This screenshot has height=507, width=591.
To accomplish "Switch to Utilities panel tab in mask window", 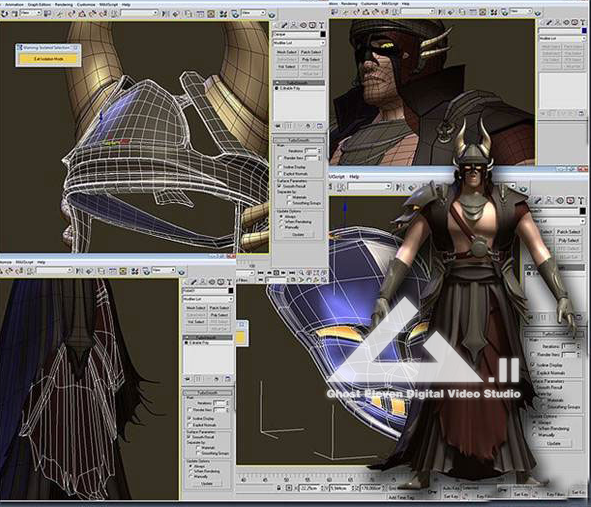I will coord(582,201).
